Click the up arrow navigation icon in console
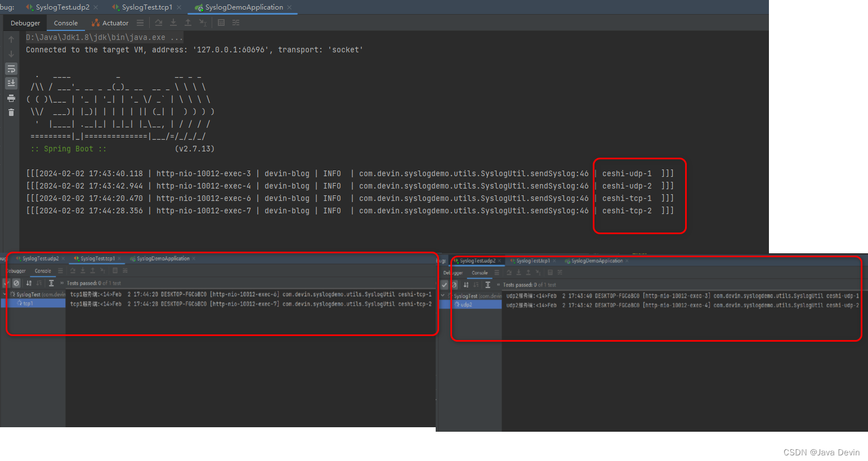Viewport: 868px width, 461px height. coord(11,38)
